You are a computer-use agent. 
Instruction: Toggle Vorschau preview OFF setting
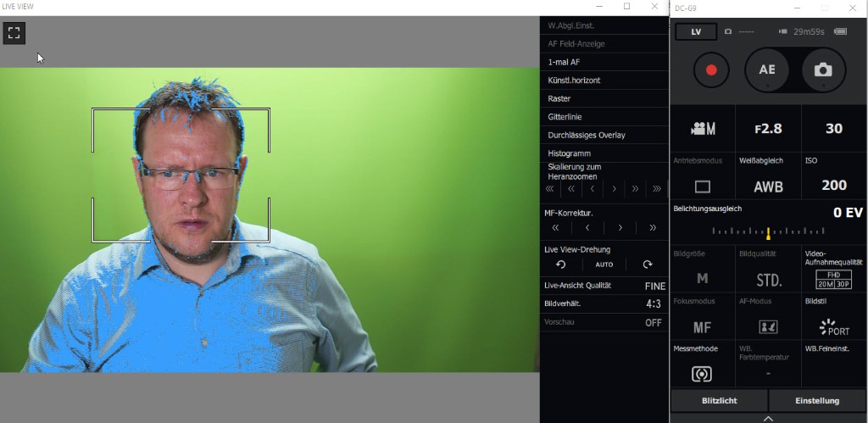[654, 322]
